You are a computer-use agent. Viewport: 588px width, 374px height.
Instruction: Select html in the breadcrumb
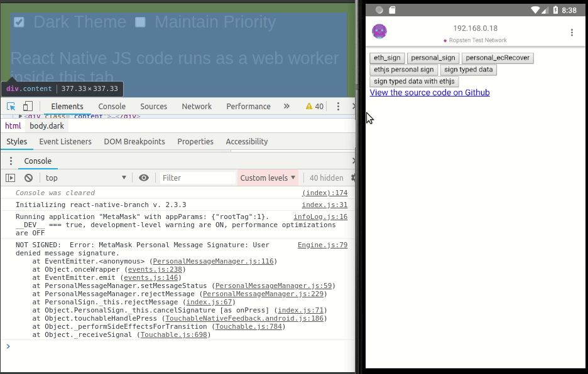[13, 126]
